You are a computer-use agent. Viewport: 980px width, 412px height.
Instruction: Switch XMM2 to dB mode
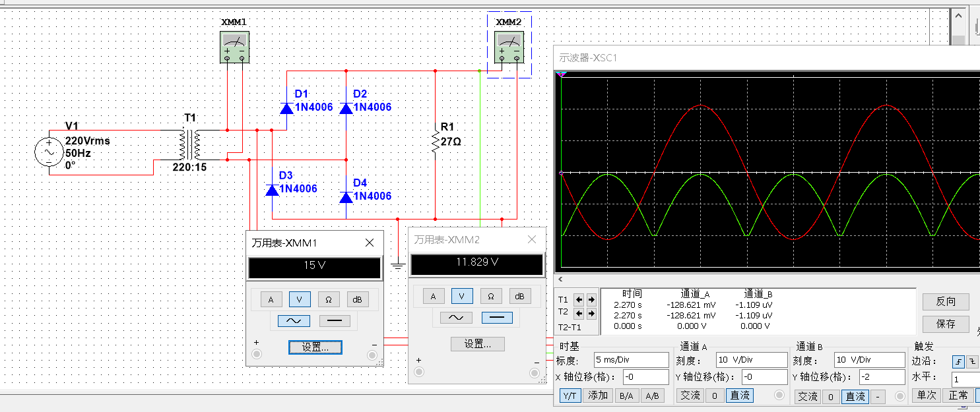click(520, 297)
